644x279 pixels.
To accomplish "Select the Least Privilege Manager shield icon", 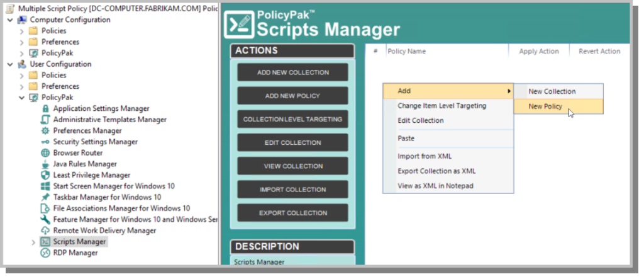I will (45, 175).
